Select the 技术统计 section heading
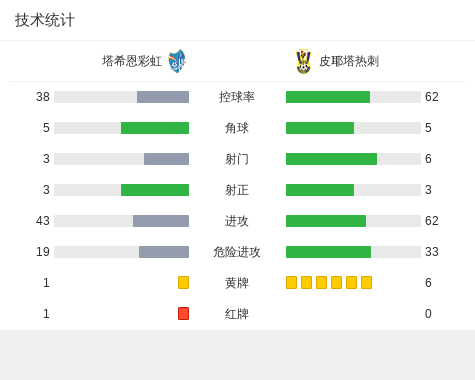The width and height of the screenshot is (475, 380). tap(45, 20)
